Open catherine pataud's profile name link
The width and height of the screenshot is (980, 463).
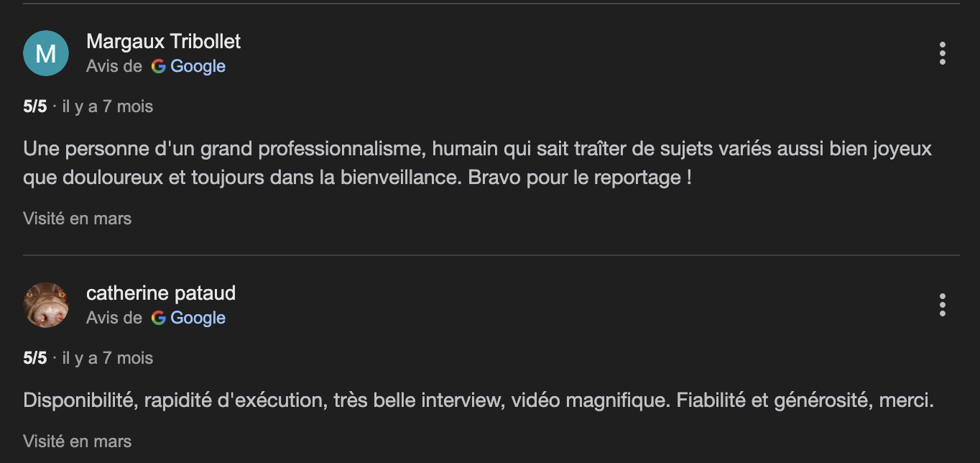[161, 293]
